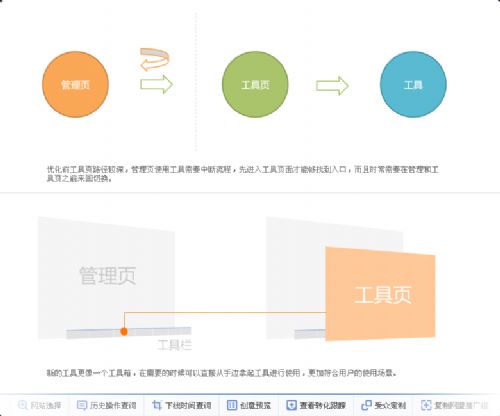Open 下线时间查询 tool label
The width and height of the screenshot is (500, 416).
point(188,405)
